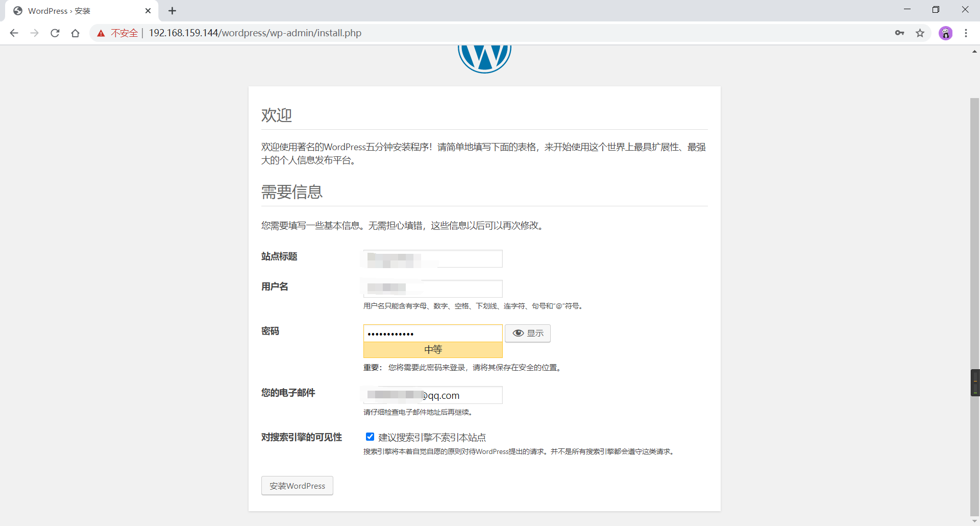Click inside the 站点标题 input field

click(432, 258)
